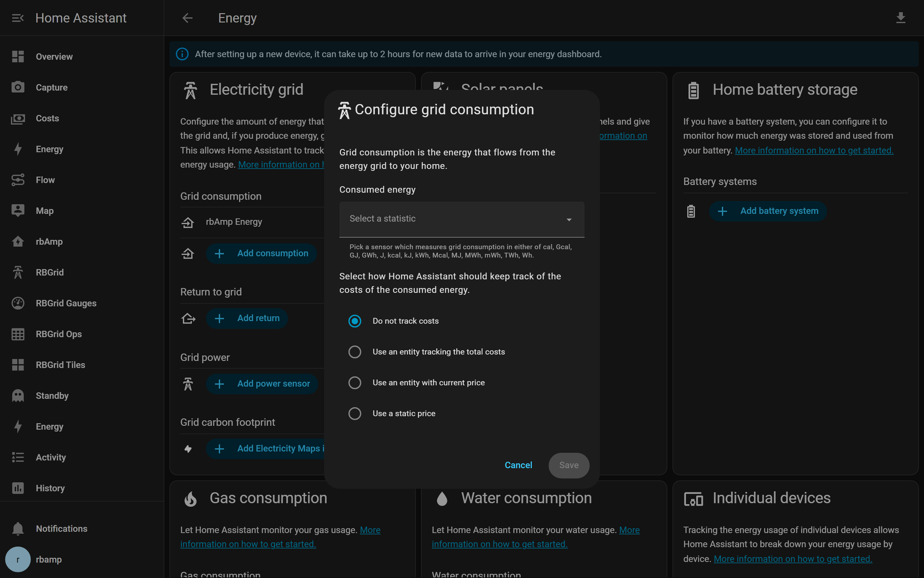This screenshot has height=578, width=924.
Task: Open Standby in the sidebar
Action: coord(82,395)
